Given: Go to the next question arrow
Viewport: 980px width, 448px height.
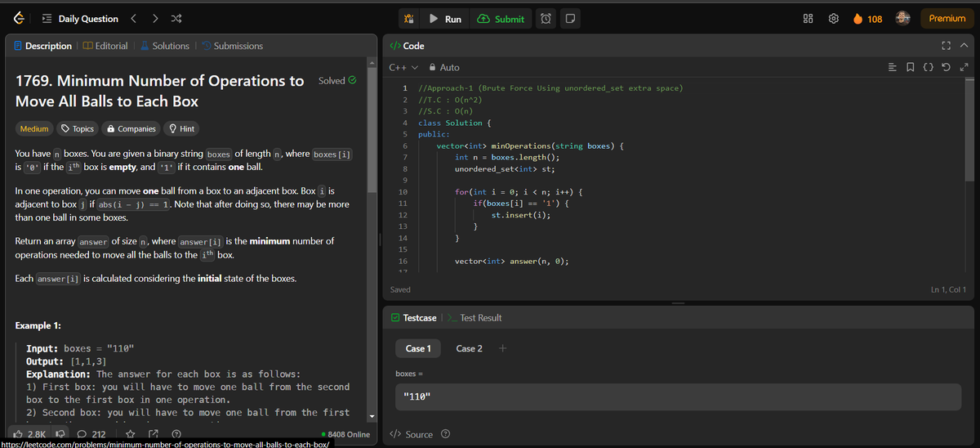Looking at the screenshot, I should [157, 19].
